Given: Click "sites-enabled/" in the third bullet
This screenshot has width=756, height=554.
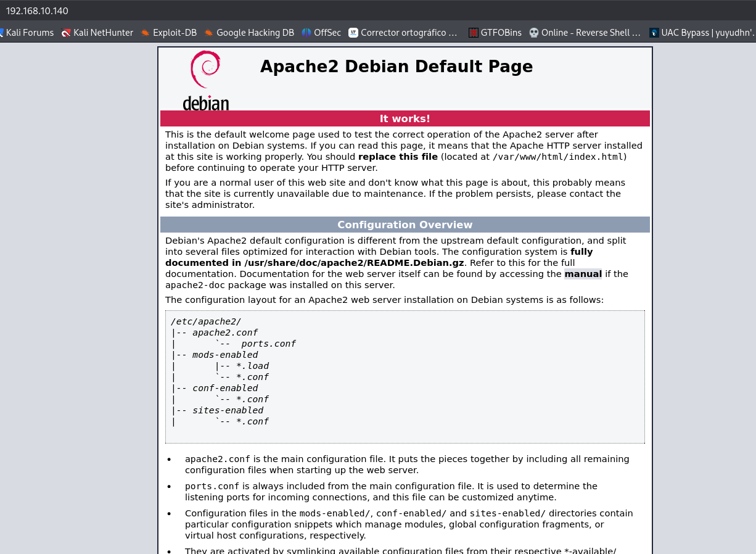Looking at the screenshot, I should click(507, 513).
